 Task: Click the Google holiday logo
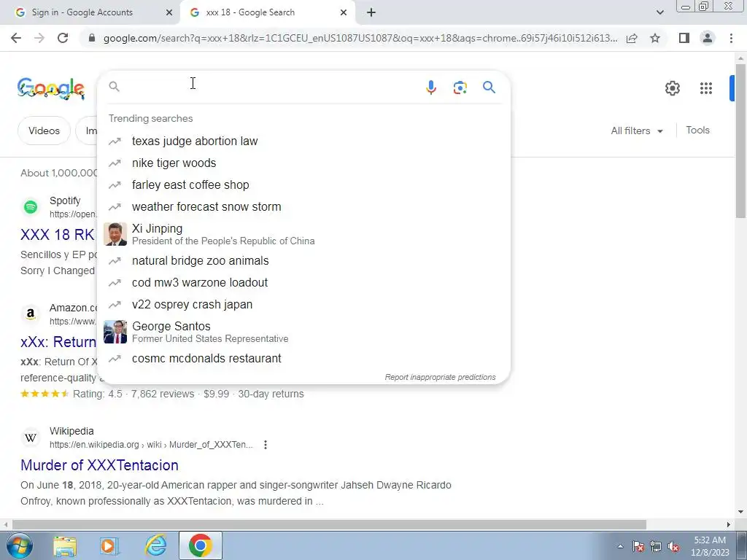pos(51,88)
